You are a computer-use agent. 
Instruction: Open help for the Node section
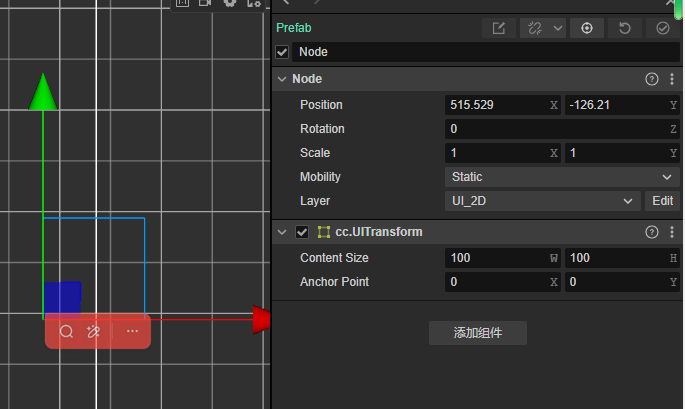pos(652,79)
